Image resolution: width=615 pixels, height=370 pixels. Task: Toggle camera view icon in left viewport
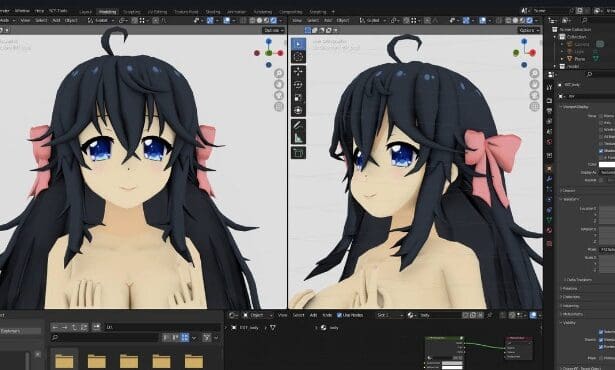coord(279,95)
